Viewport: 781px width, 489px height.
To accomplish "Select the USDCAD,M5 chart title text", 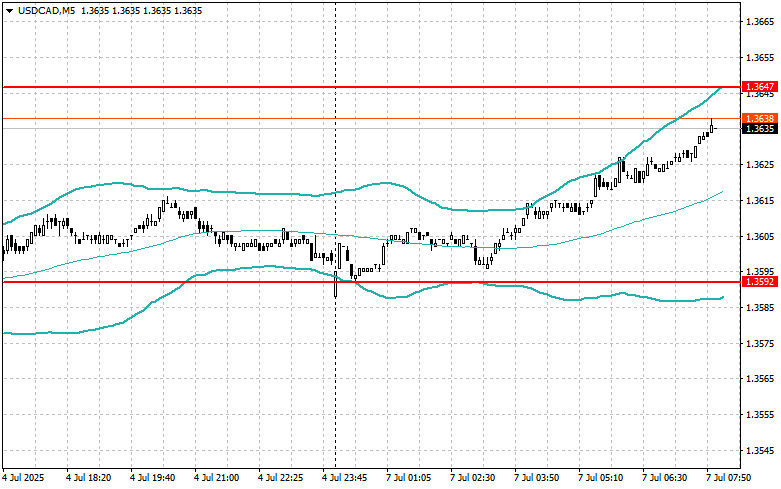I will pyautogui.click(x=46, y=11).
